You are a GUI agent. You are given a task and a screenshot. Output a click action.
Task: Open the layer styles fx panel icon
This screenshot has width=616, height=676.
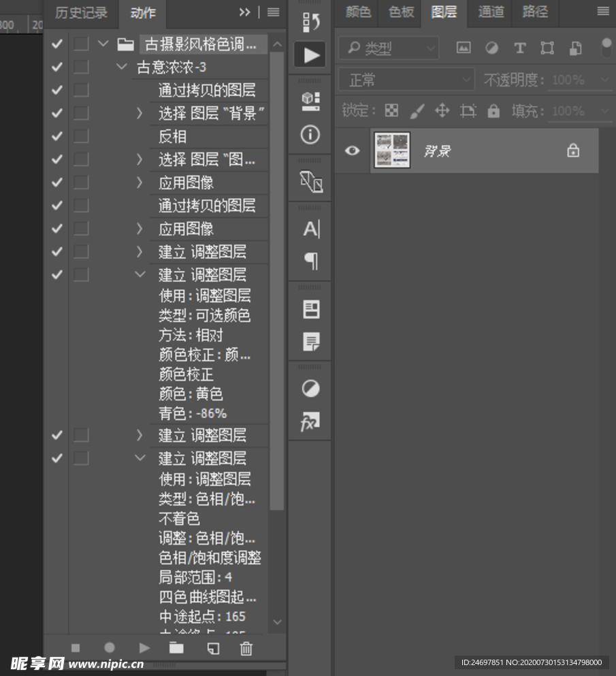tap(310, 422)
